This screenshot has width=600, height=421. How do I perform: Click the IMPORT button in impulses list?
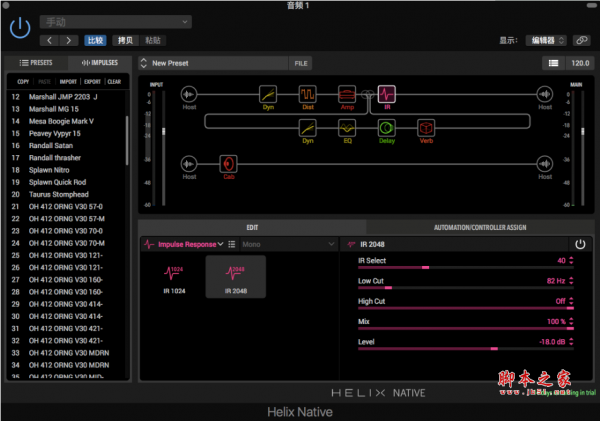pyautogui.click(x=68, y=81)
